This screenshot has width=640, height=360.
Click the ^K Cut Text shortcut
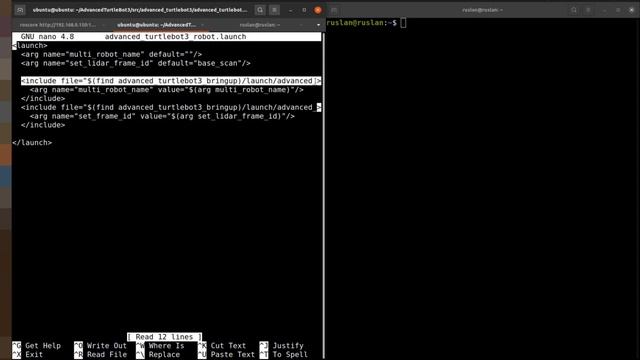coord(222,346)
